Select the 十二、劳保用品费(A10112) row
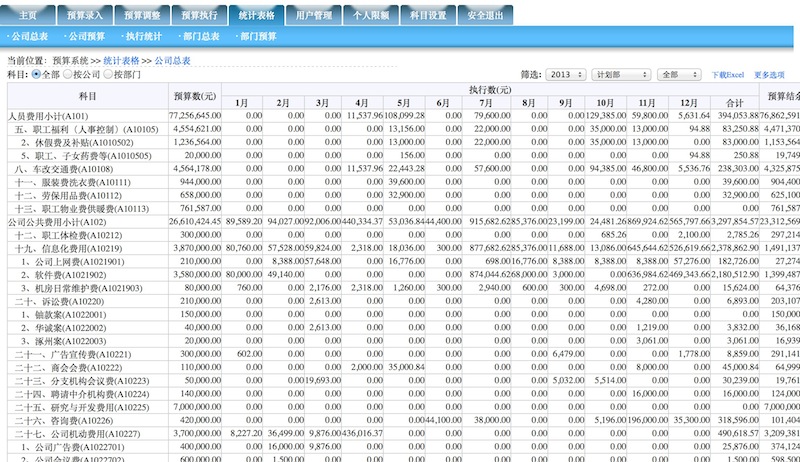The width and height of the screenshot is (800, 462). [68, 196]
